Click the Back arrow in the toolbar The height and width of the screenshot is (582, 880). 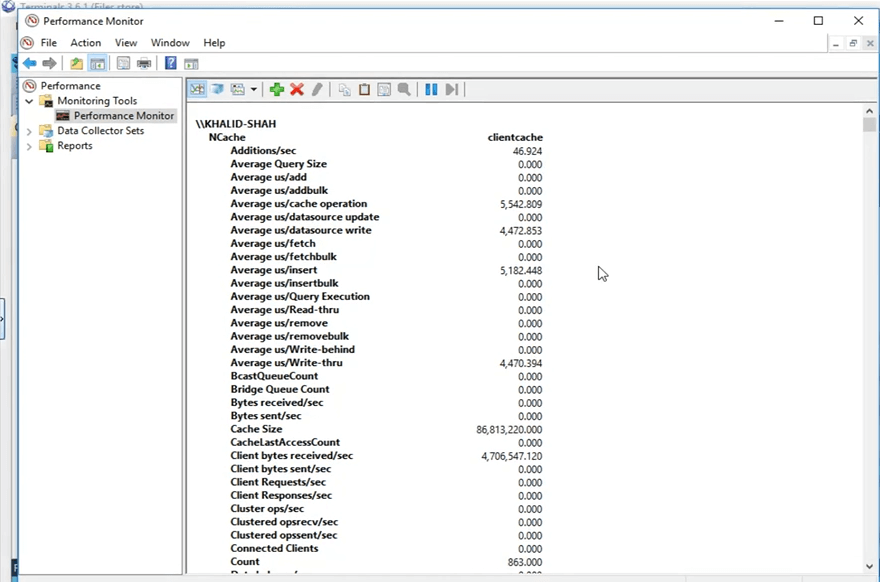(30, 63)
